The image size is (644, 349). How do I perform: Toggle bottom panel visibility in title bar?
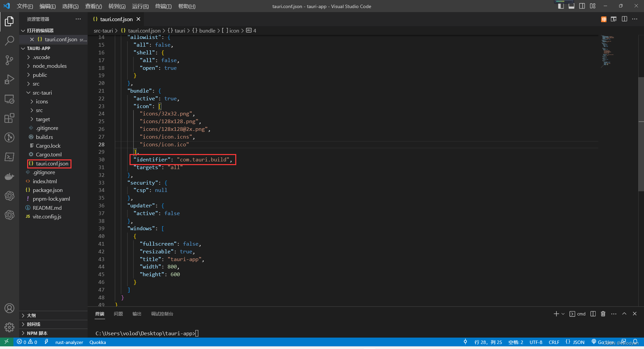[x=572, y=6]
